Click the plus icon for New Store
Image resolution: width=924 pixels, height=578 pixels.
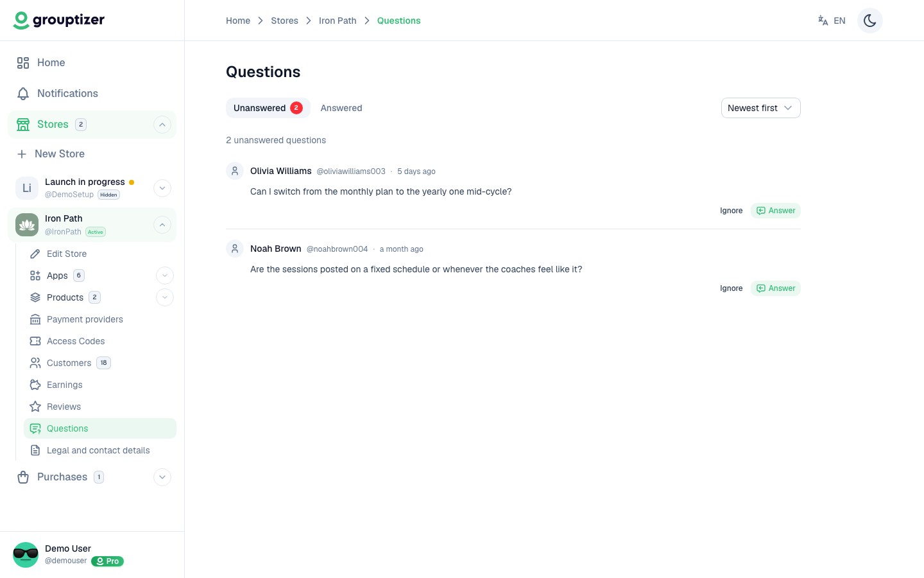tap(22, 153)
